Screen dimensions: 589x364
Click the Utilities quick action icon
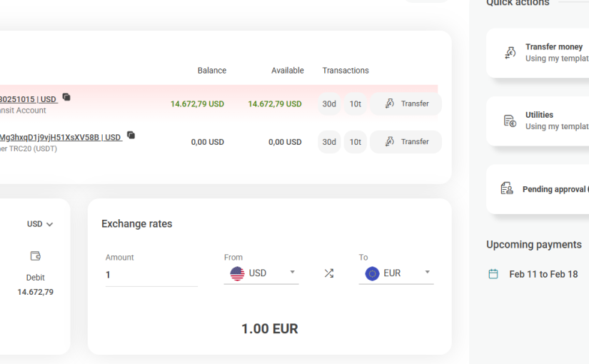coord(510,121)
